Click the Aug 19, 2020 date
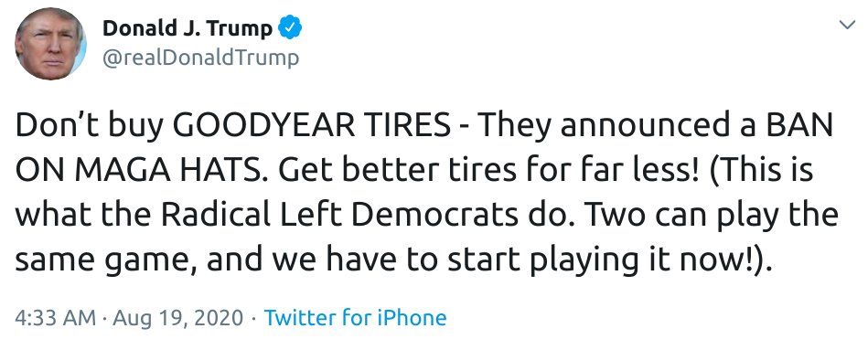The image size is (868, 339). 178,319
